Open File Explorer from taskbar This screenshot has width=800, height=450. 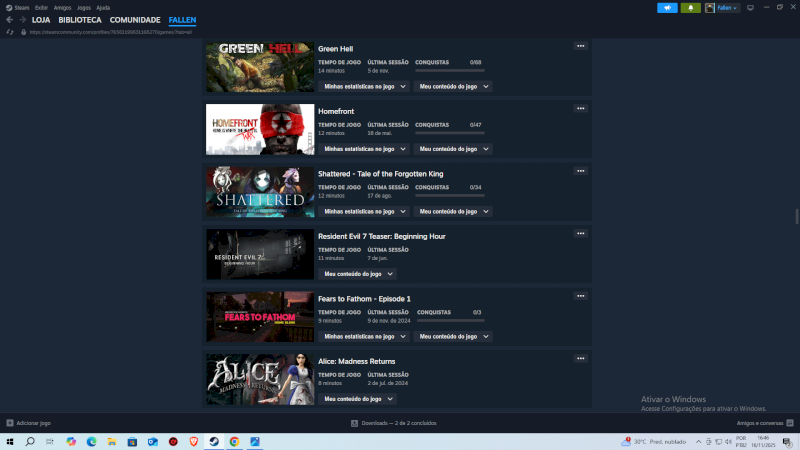(x=112, y=442)
